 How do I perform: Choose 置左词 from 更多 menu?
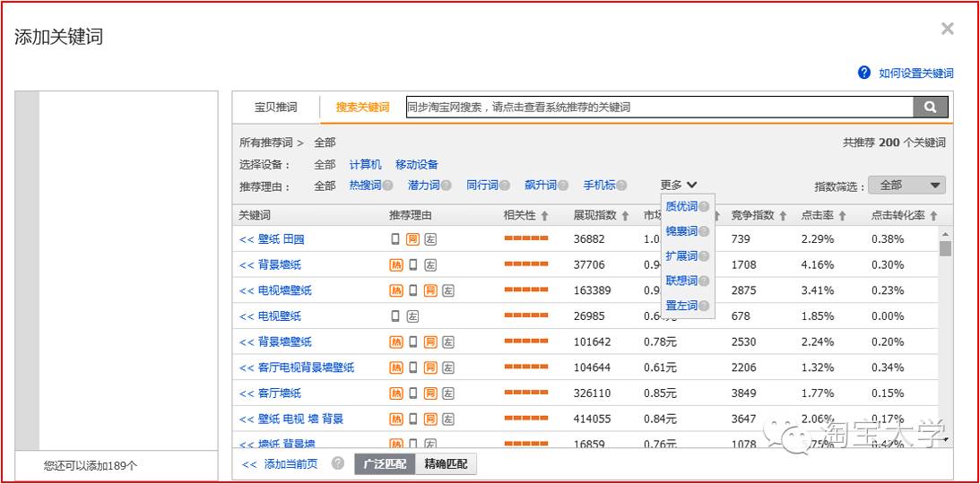(681, 306)
